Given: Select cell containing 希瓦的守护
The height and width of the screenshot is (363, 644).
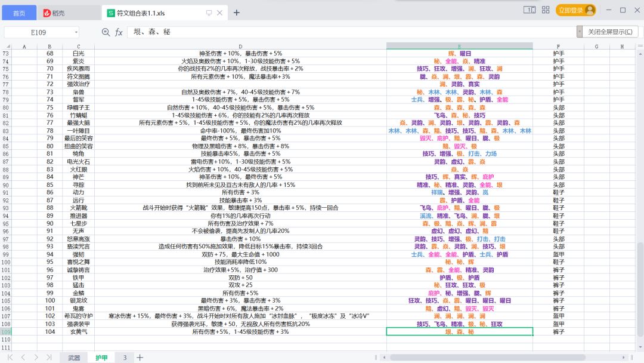Looking at the screenshot, I should [x=79, y=316].
